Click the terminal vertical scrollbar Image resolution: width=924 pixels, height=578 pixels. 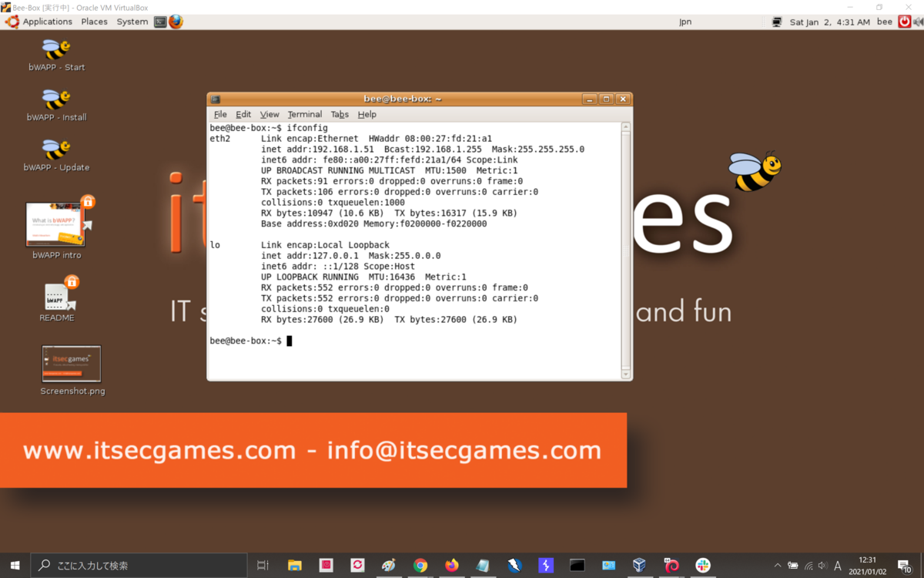tap(626, 250)
